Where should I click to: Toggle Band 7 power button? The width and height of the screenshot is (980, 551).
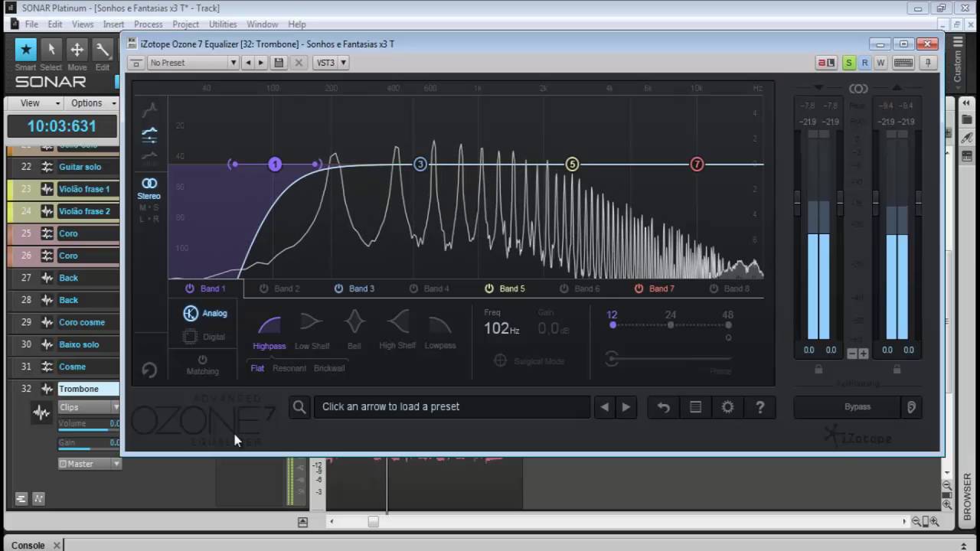point(639,289)
